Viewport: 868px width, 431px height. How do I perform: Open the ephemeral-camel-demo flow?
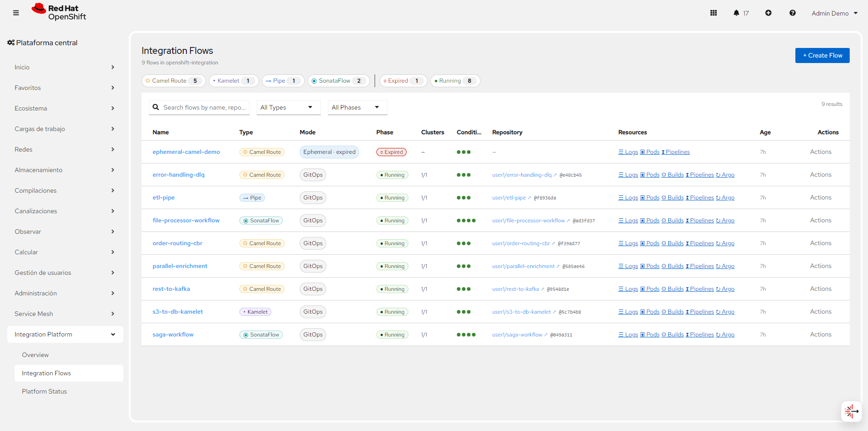coord(186,152)
